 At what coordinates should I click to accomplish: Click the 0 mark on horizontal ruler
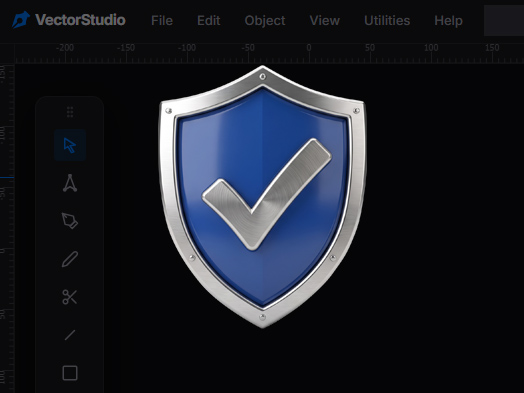(x=309, y=48)
